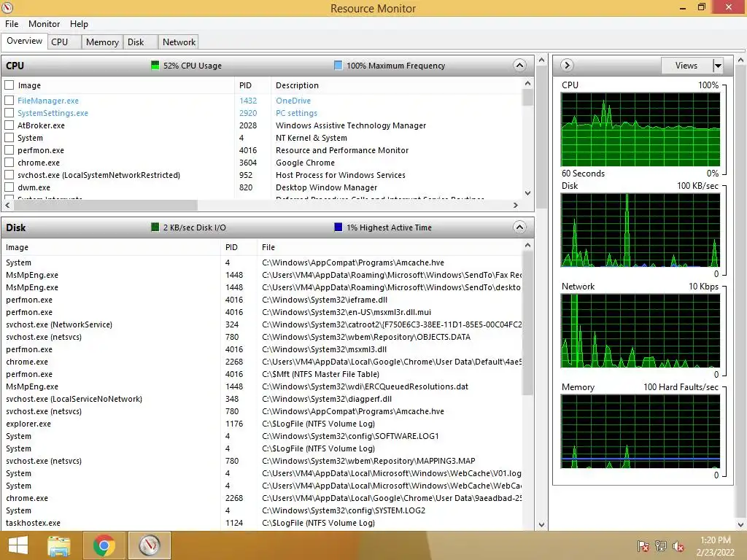Check the FileManager.exe process box
Viewport: 747px width, 560px height.
pos(9,101)
